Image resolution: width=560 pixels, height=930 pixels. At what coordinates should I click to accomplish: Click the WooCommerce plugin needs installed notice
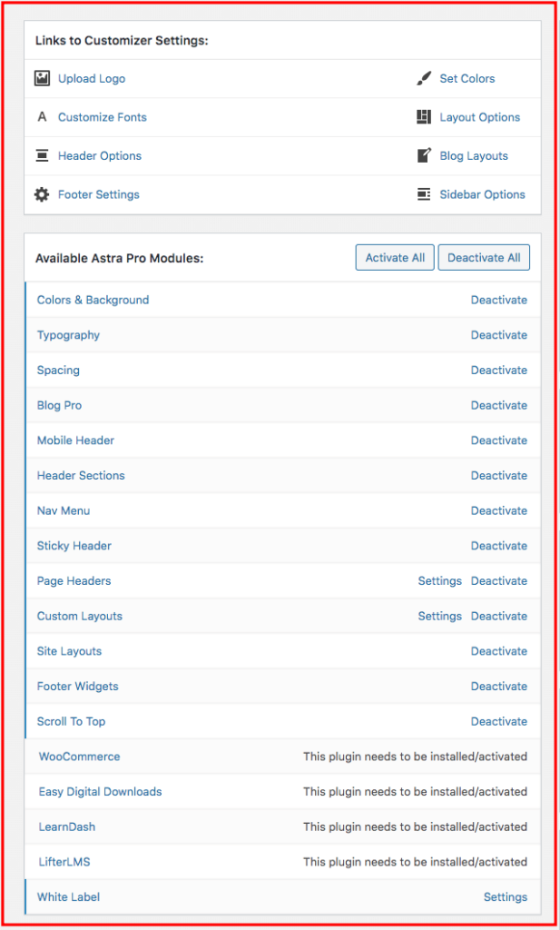tap(416, 757)
